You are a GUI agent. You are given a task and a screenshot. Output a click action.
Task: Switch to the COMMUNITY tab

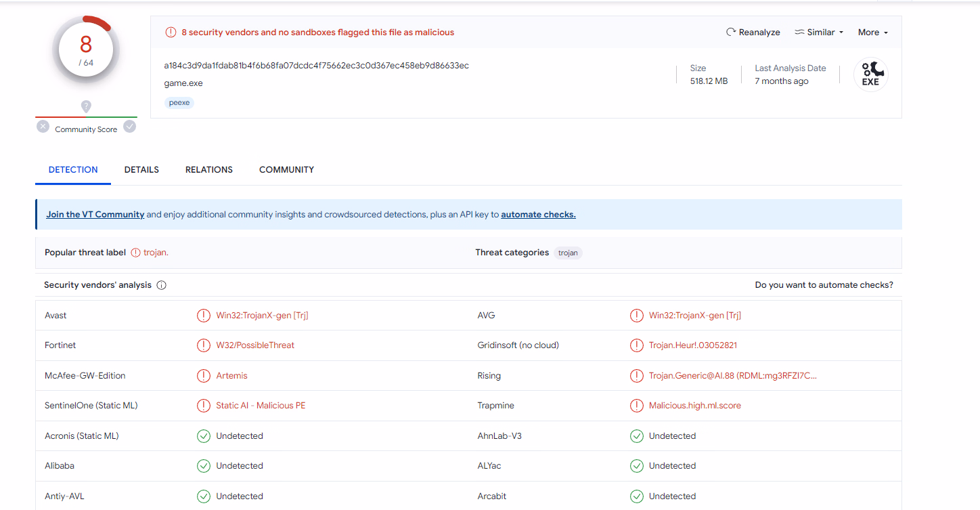click(x=286, y=169)
